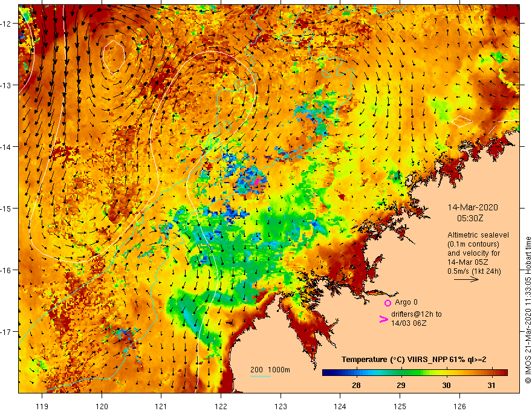The height and width of the screenshot is (411, 532).
Task: Click the 'and velocity for' text
Action: coord(473,253)
